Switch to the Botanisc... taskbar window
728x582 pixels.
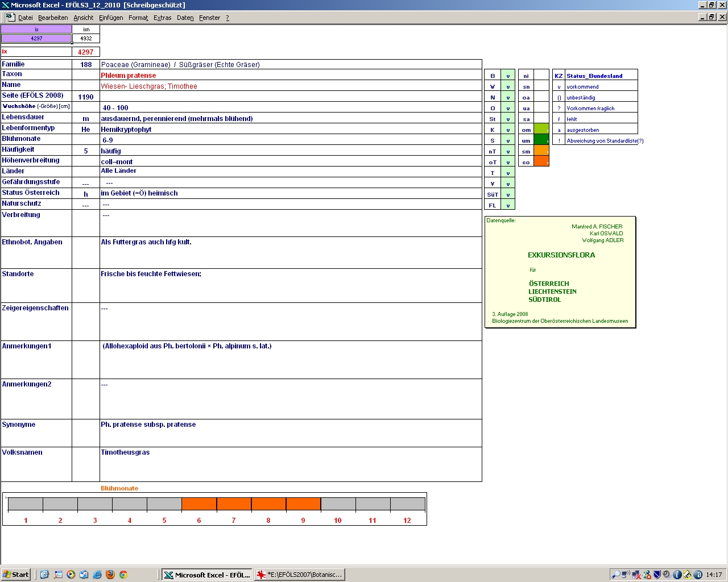click(x=300, y=575)
